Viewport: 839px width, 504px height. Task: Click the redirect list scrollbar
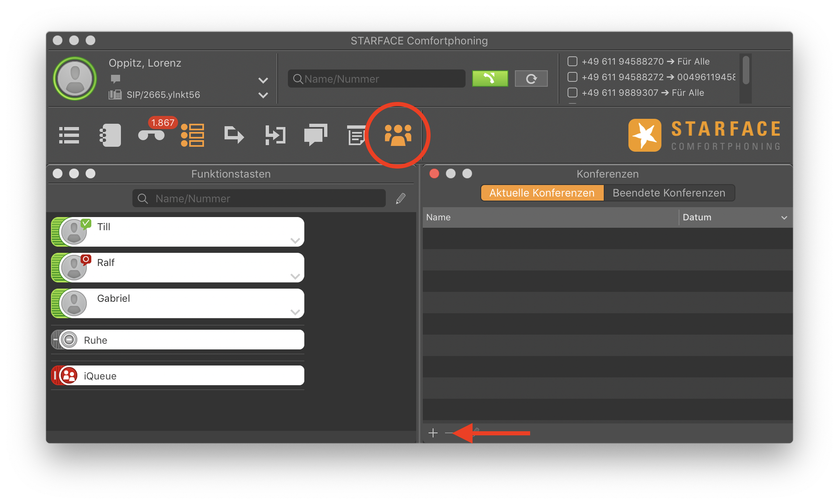point(746,70)
